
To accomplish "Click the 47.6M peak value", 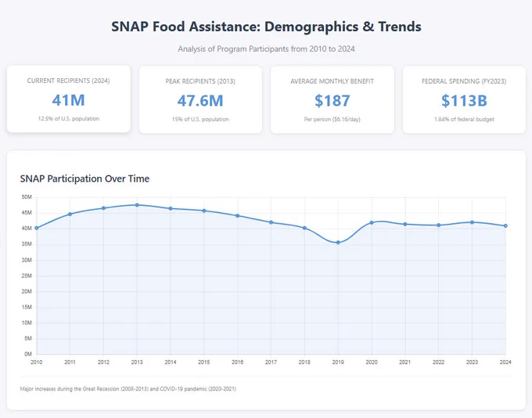I will (x=200, y=100).
